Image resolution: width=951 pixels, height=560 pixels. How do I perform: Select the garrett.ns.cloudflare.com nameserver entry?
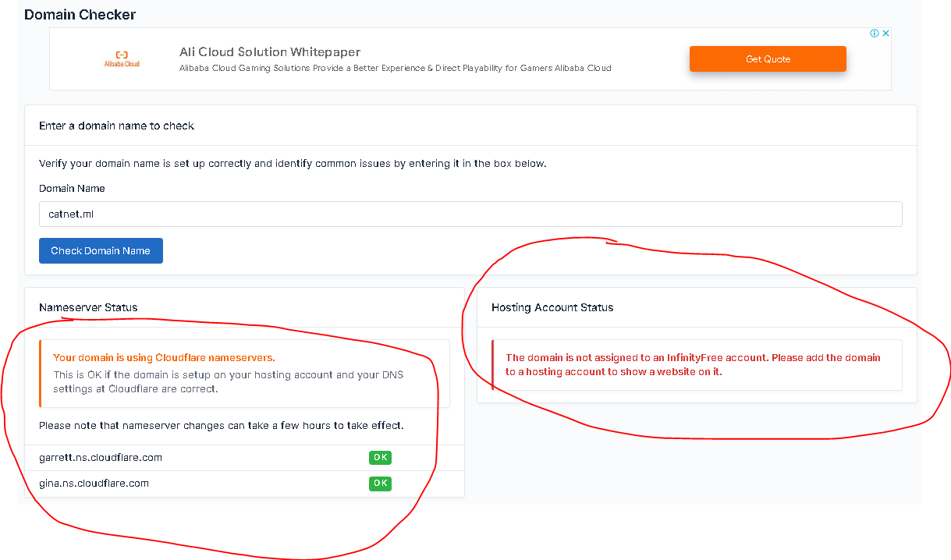[x=101, y=458]
